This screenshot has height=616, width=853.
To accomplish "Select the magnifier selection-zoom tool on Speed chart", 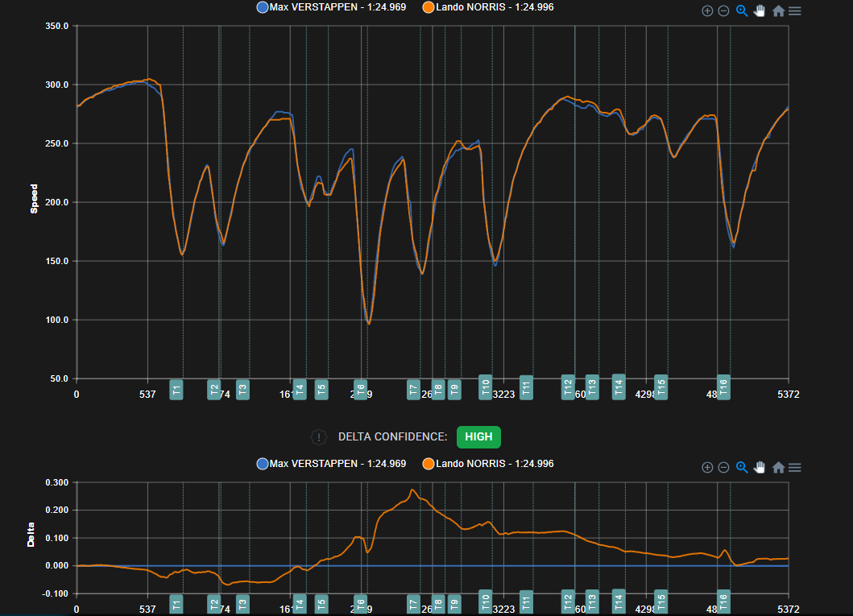I will click(742, 11).
